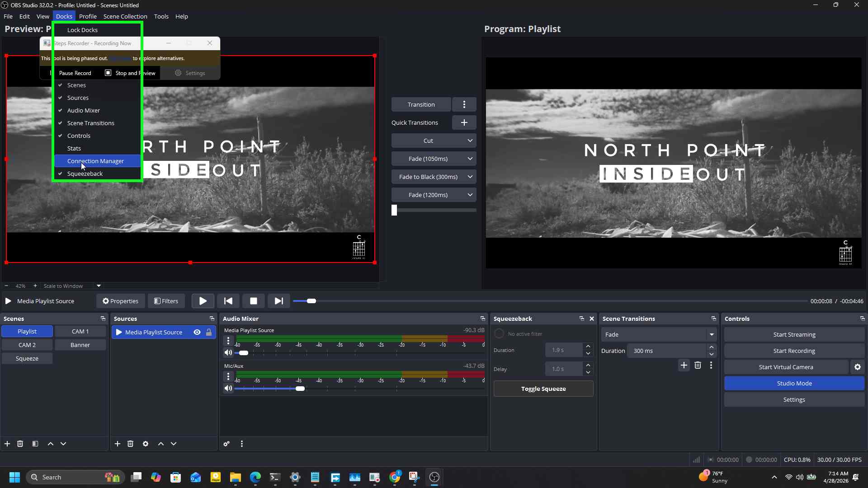
Task: Open preview scale dropdown arrow
Action: pos(99,286)
